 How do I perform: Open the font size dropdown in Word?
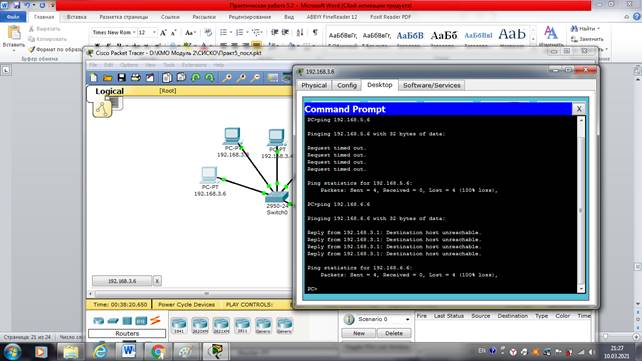tap(154, 32)
